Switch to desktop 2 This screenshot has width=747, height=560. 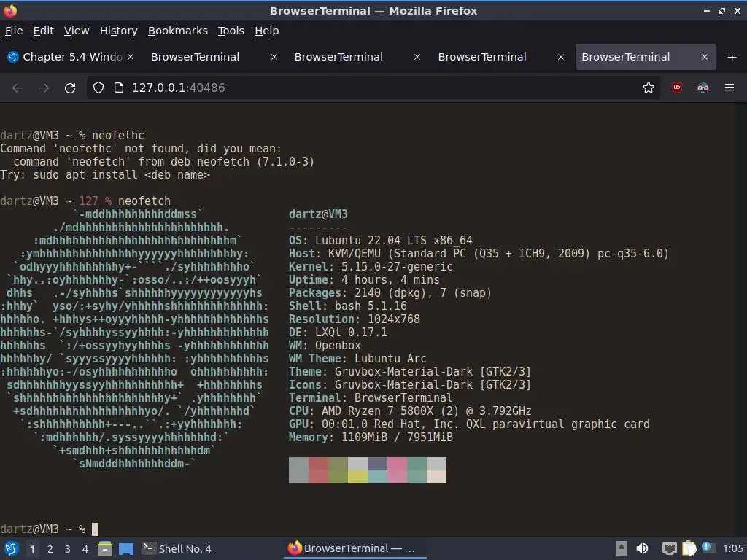[50, 549]
